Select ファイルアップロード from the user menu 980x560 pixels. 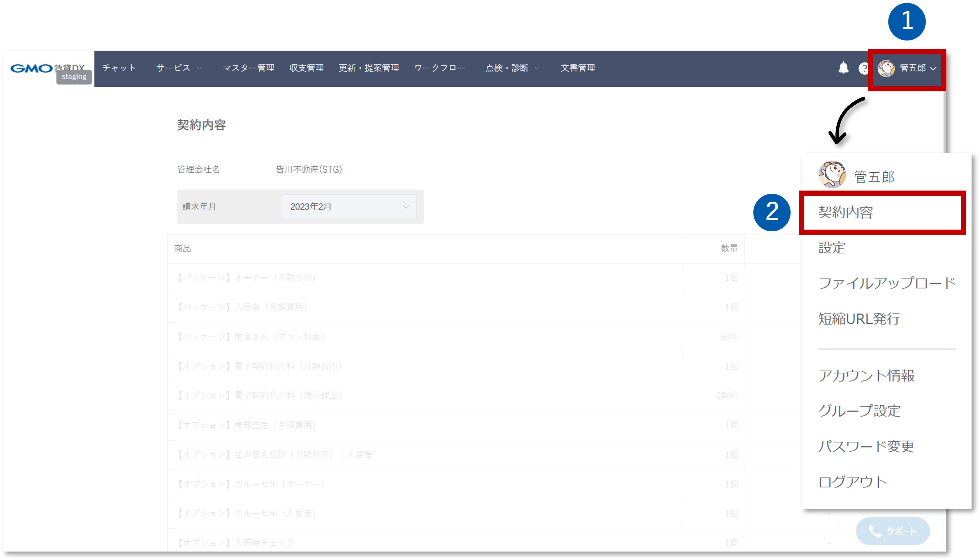tap(886, 283)
